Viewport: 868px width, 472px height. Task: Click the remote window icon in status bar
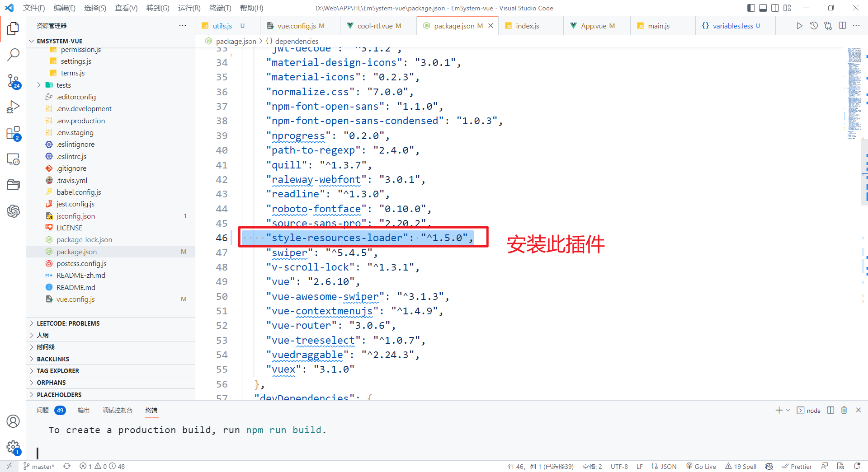[x=9, y=466]
